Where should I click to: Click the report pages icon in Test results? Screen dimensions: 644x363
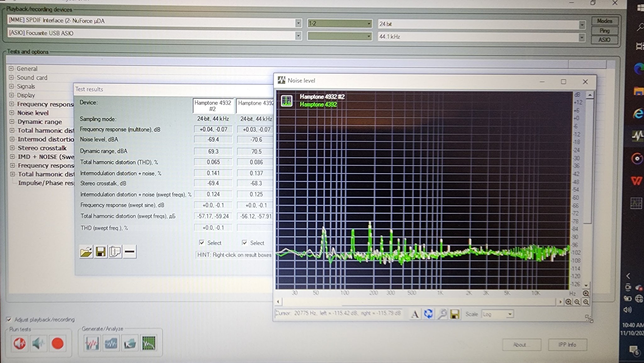coord(115,252)
